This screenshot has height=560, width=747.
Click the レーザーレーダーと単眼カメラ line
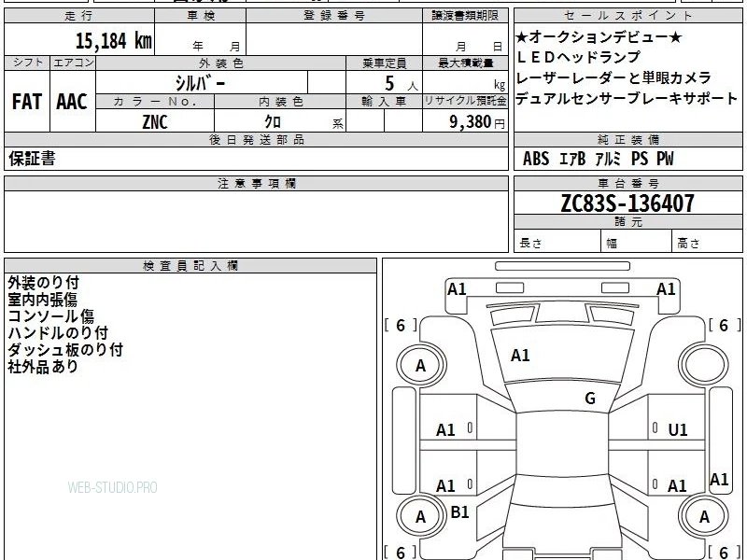pos(613,77)
